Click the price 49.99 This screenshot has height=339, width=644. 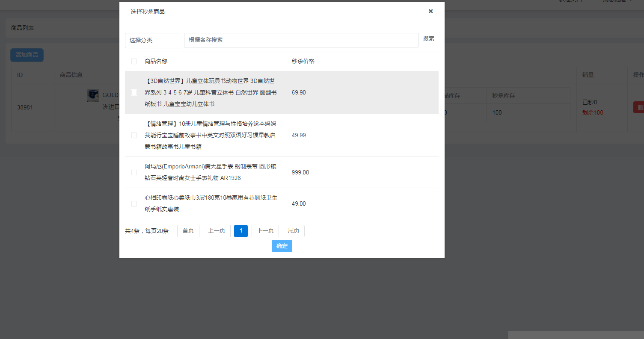pyautogui.click(x=299, y=135)
